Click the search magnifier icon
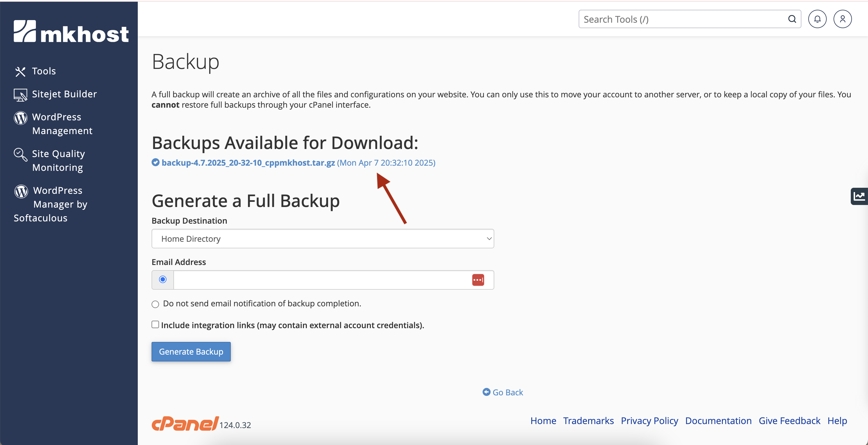The height and width of the screenshot is (445, 868). (792, 19)
